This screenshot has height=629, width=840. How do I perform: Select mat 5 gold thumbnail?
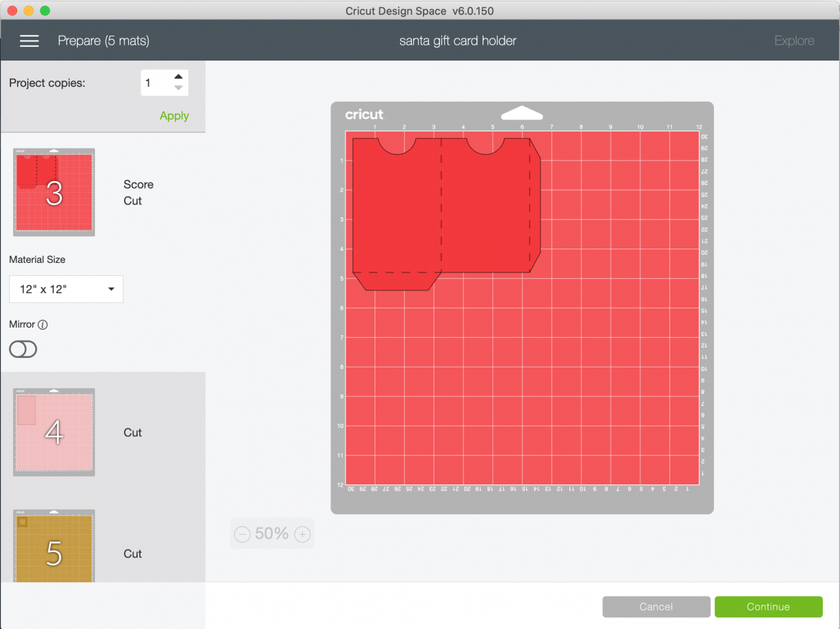[x=54, y=547]
